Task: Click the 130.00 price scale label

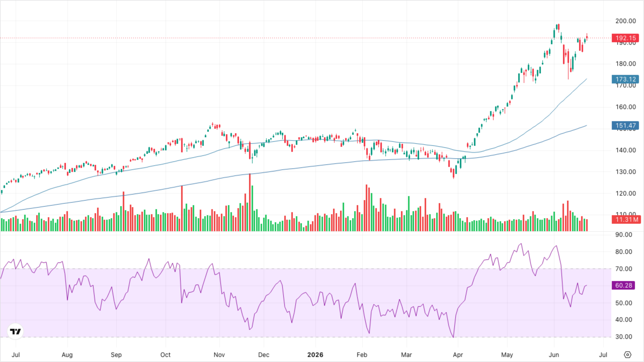Action: (x=625, y=172)
